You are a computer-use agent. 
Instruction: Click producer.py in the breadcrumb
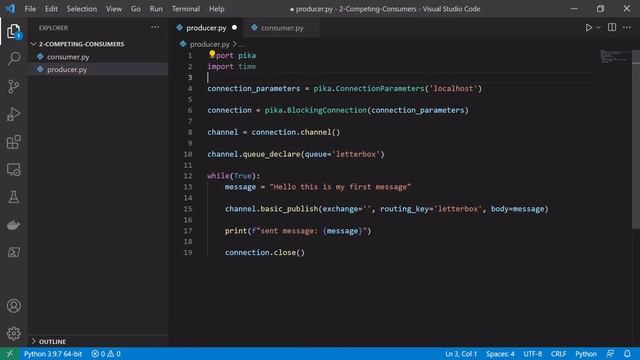coord(209,44)
